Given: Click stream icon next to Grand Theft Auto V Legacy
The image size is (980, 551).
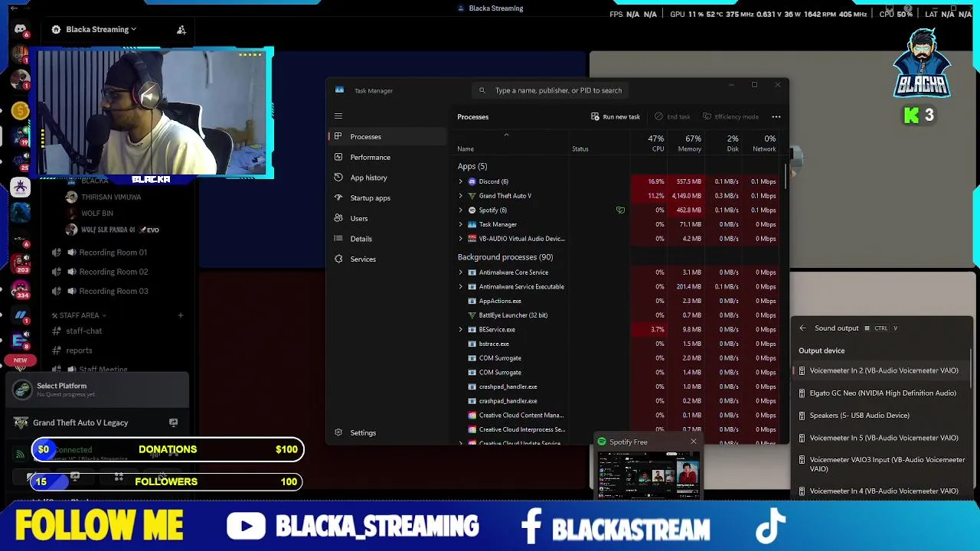Looking at the screenshot, I should 173,422.
